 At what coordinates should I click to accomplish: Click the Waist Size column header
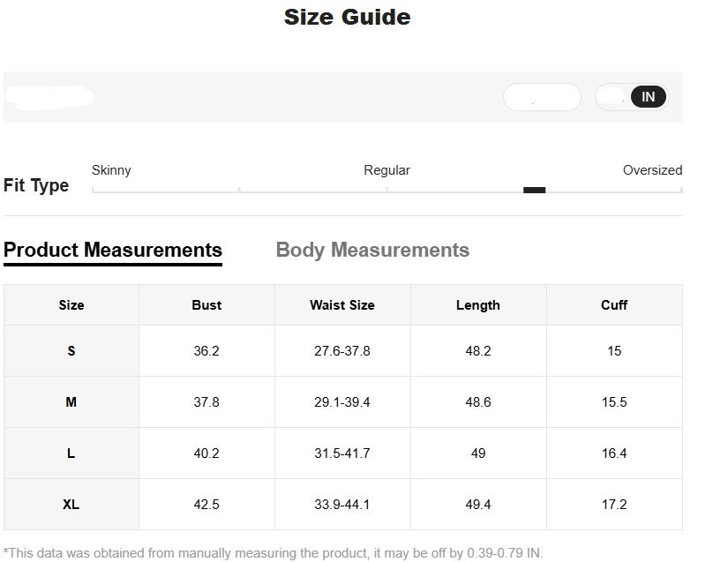click(x=342, y=305)
